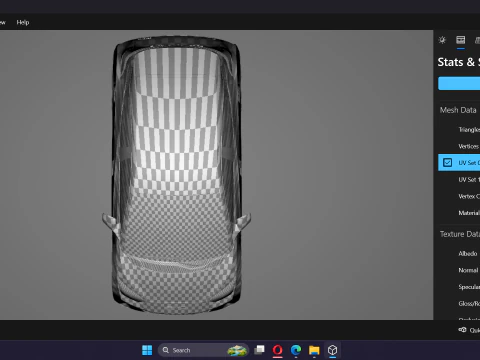Screen dimensions: 480x360
Task: Select the Materials row under Mesh Data
Action: click(459, 213)
